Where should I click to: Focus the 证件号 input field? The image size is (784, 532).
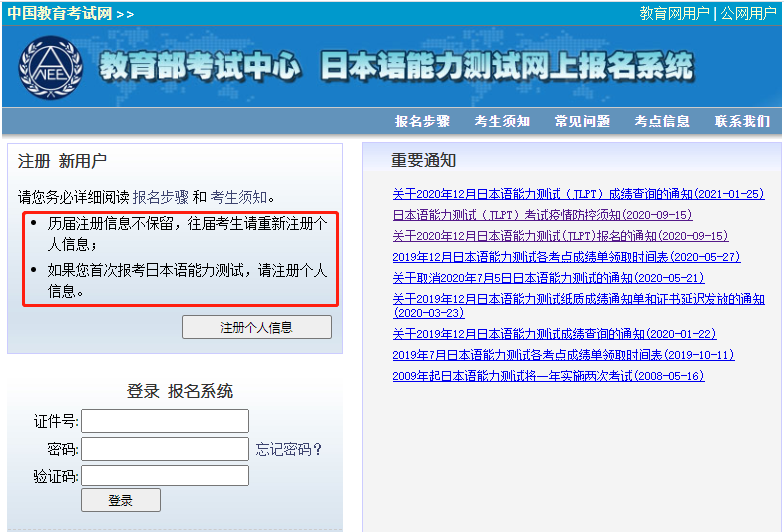point(165,421)
